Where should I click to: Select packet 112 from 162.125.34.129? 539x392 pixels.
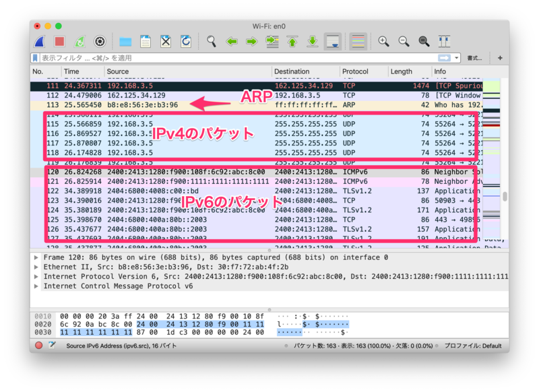(x=257, y=96)
